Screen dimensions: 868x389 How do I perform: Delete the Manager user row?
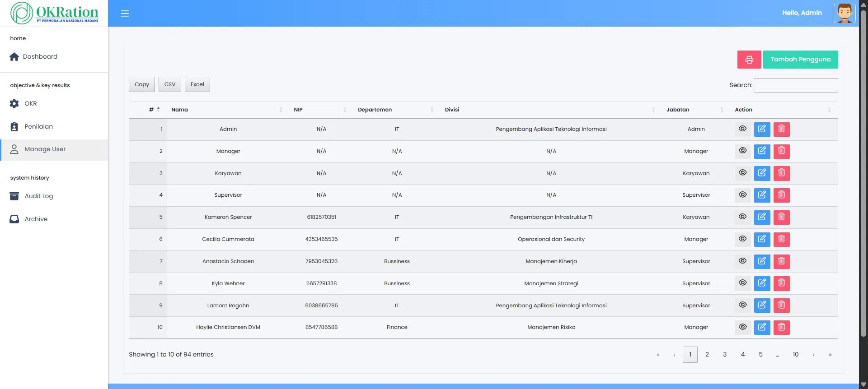(x=782, y=151)
